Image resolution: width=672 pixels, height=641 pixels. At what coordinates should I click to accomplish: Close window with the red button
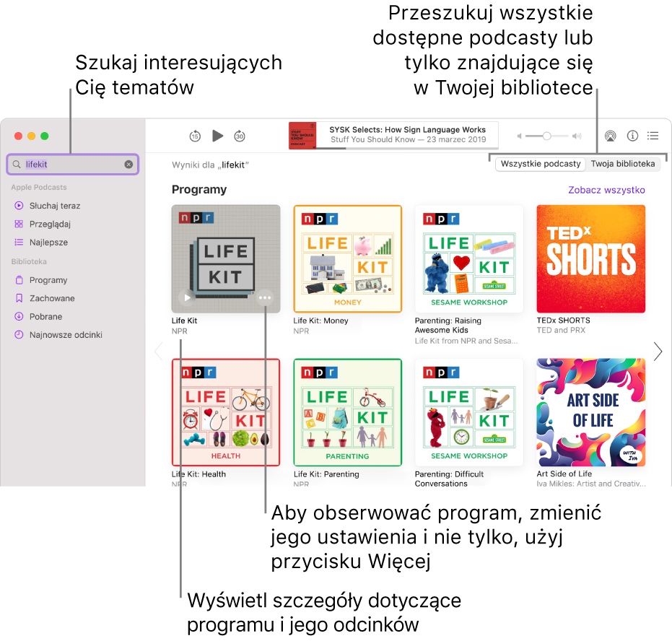point(19,136)
